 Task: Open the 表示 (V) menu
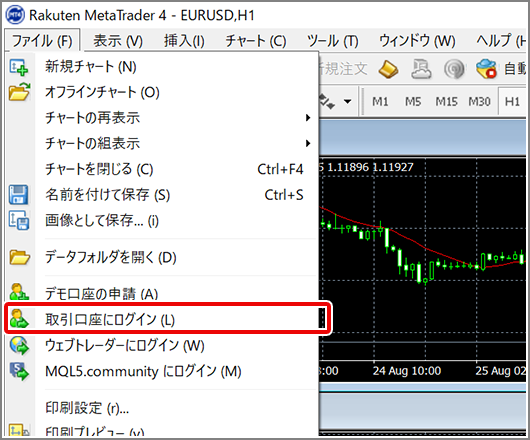click(x=118, y=41)
